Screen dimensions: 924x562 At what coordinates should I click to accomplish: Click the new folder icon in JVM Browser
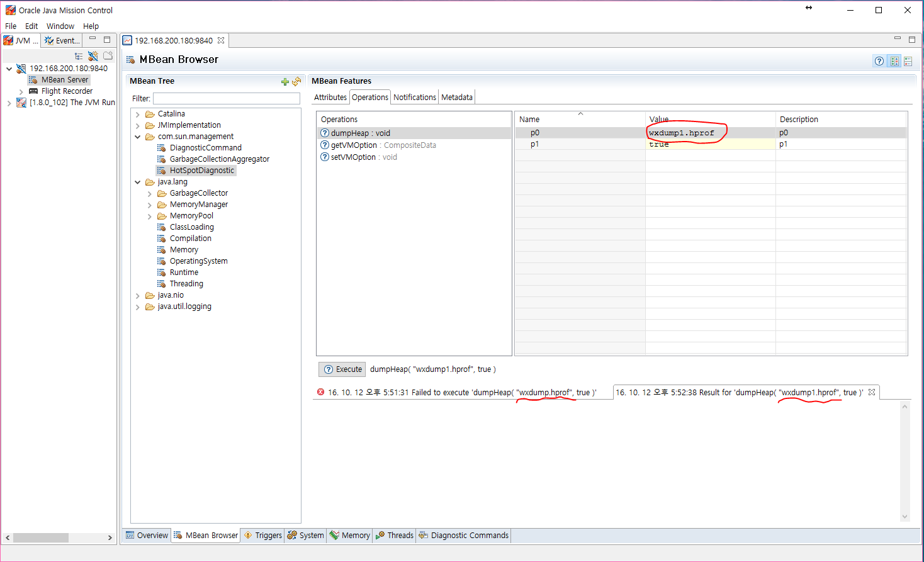108,55
